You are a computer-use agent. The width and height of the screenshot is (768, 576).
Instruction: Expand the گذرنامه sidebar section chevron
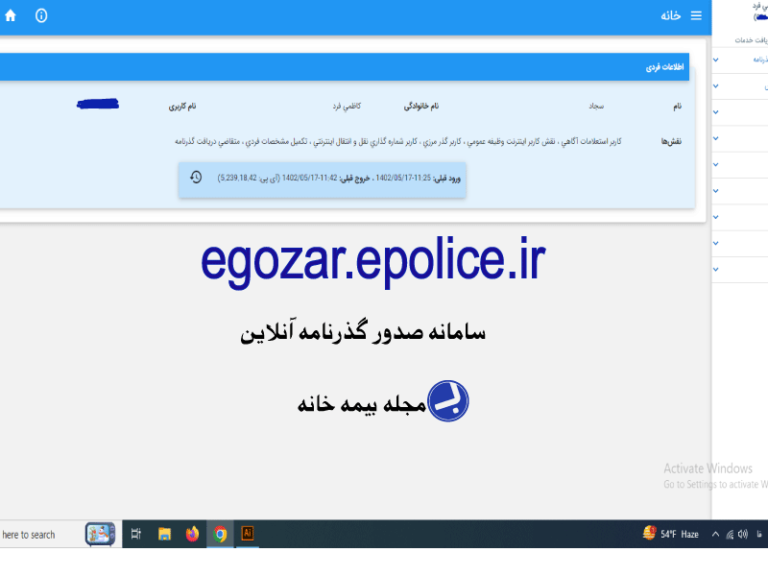click(716, 60)
